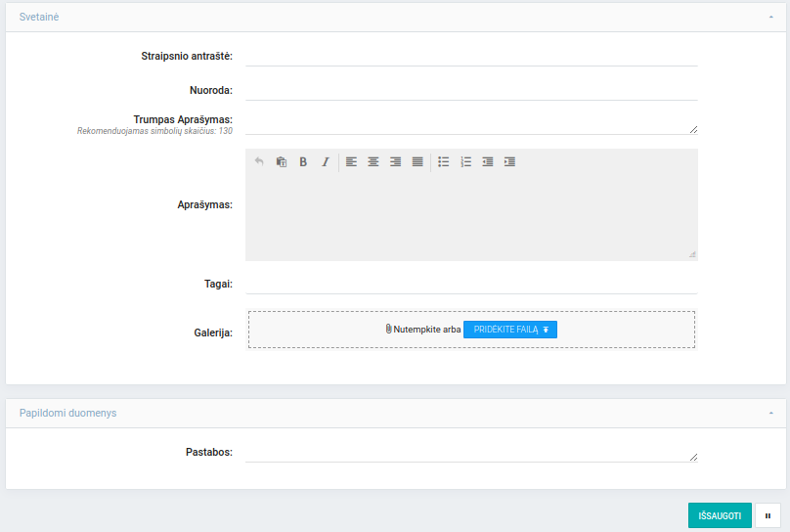The height and width of the screenshot is (532, 790).
Task: Click inside the Pastabos textarea
Action: [471, 453]
